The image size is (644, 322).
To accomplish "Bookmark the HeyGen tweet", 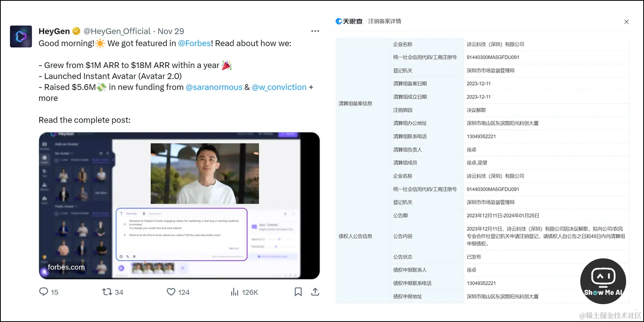I will point(298,292).
